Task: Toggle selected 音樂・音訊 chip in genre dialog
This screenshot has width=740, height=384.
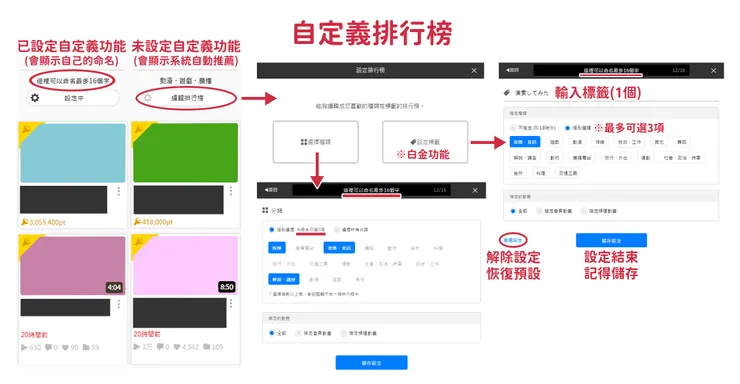Action: (x=339, y=248)
